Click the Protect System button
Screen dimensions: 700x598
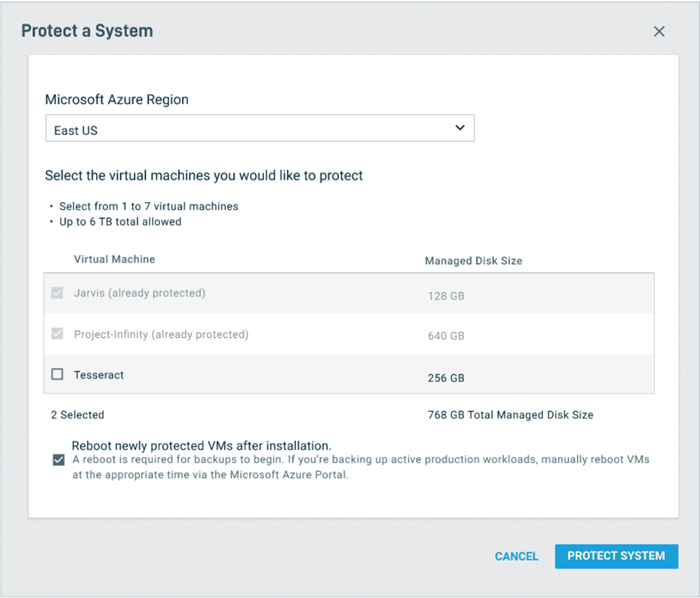coord(616,556)
